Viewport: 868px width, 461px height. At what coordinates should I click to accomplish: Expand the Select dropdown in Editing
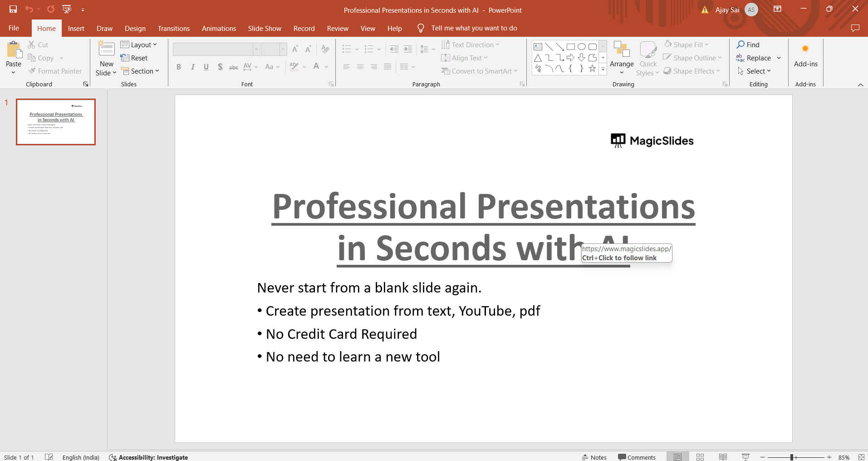[x=754, y=71]
